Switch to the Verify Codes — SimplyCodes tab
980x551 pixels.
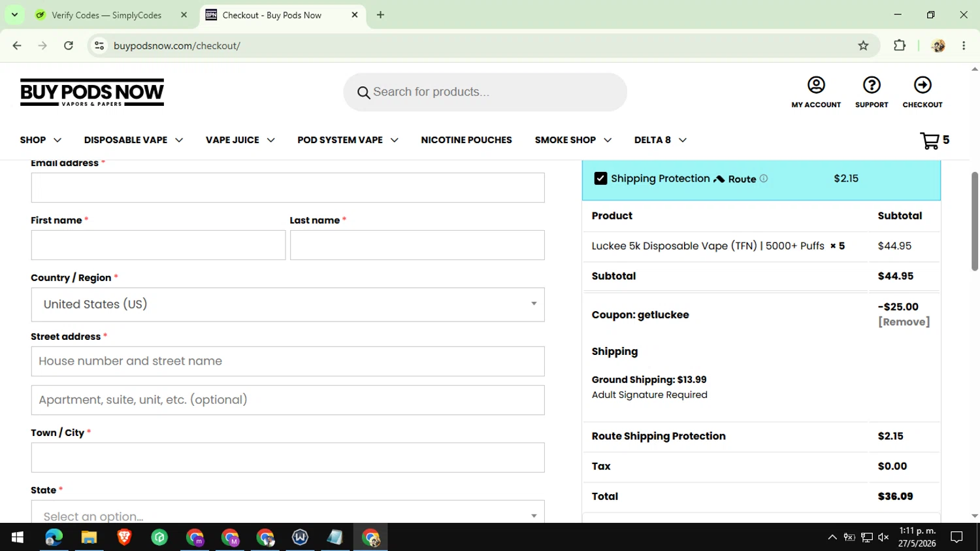tap(106, 15)
